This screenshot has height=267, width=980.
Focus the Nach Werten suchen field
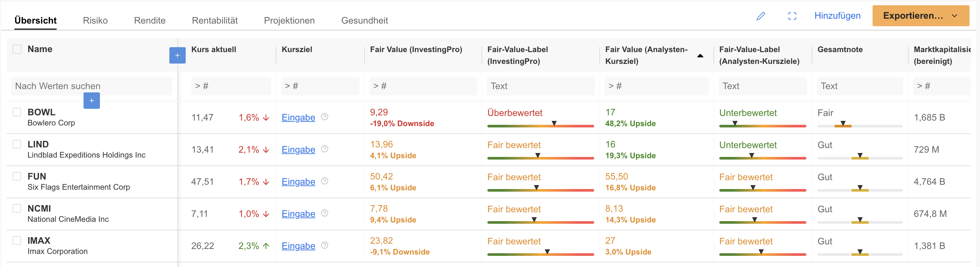coord(91,86)
